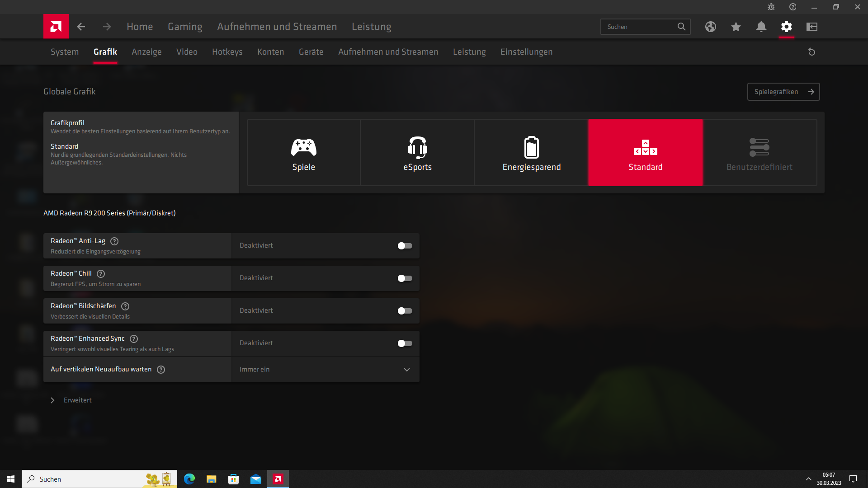
Task: Select the Standard graphics profile
Action: pos(646,153)
